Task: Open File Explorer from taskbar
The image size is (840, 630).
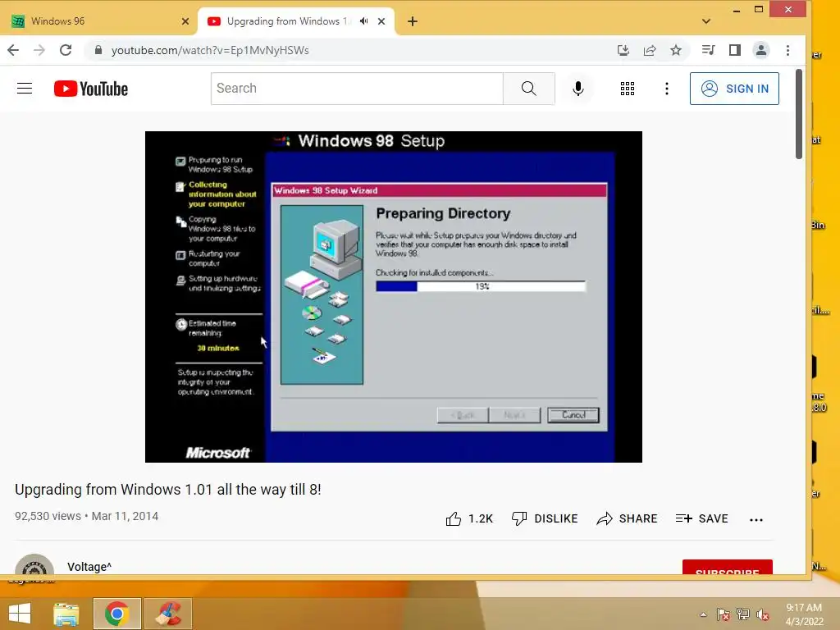Action: 66,614
